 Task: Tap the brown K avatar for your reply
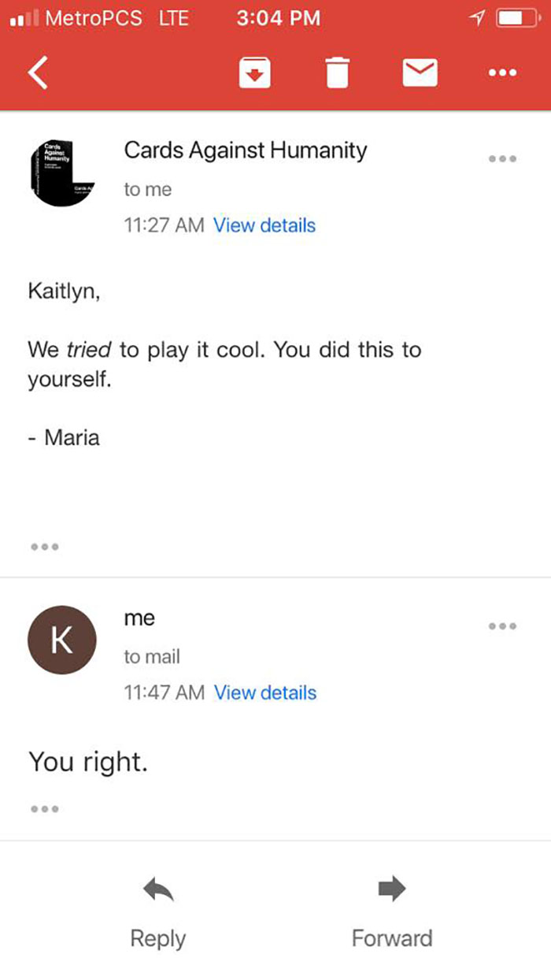(62, 640)
